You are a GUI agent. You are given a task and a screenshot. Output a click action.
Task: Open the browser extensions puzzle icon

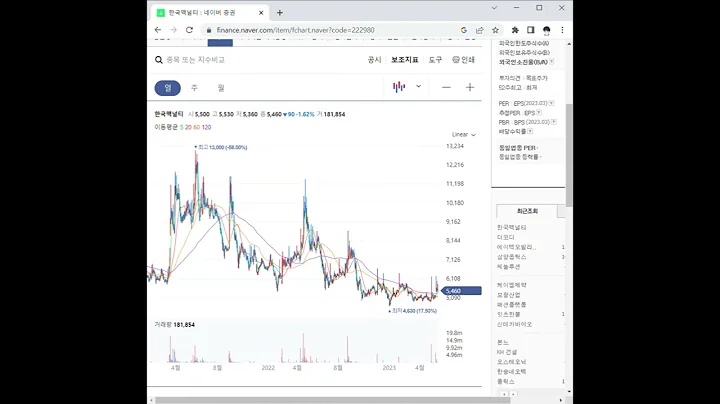(515, 30)
